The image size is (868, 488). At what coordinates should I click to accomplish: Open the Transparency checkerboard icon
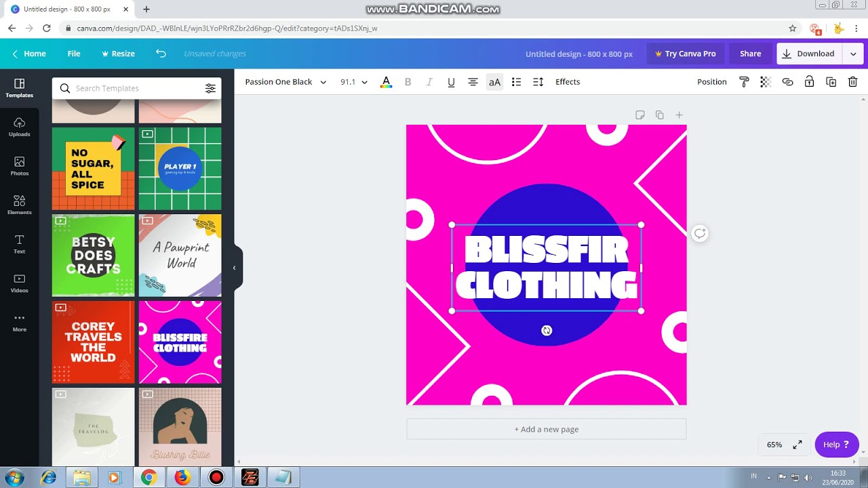[x=766, y=82]
